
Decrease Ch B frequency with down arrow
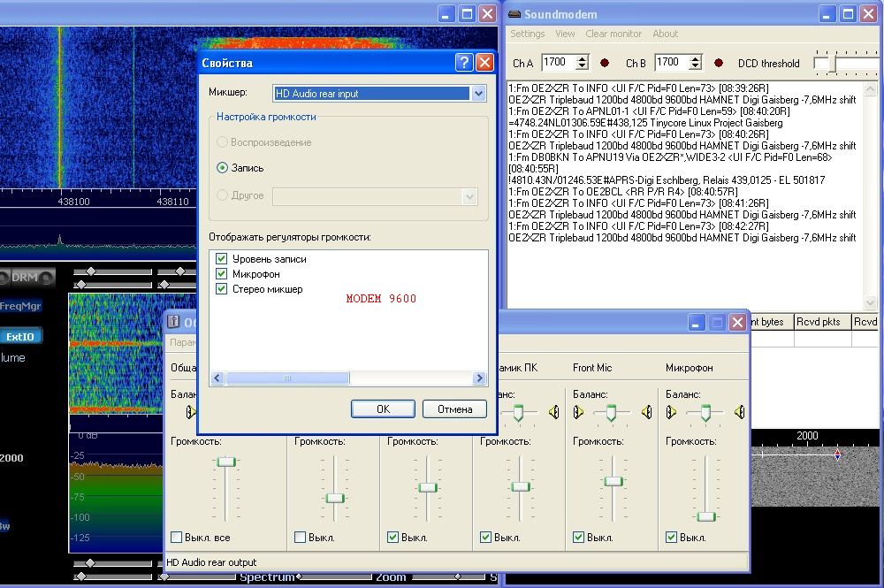[x=695, y=66]
